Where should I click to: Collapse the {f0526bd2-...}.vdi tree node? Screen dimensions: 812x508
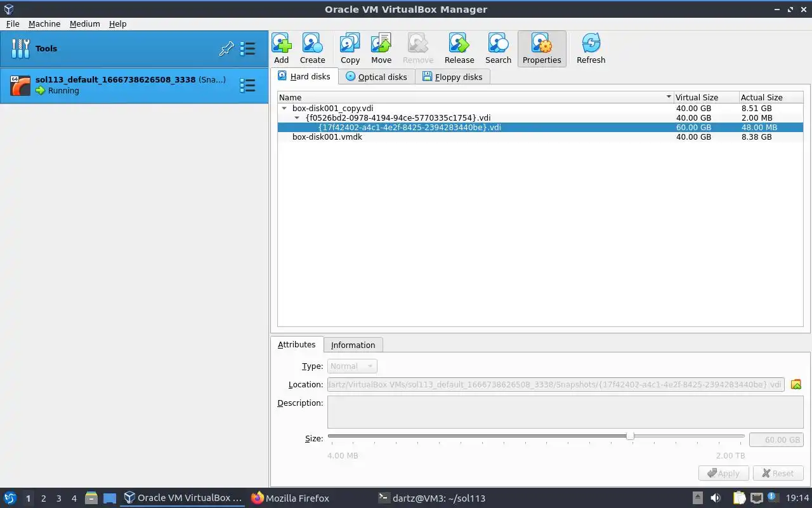297,118
